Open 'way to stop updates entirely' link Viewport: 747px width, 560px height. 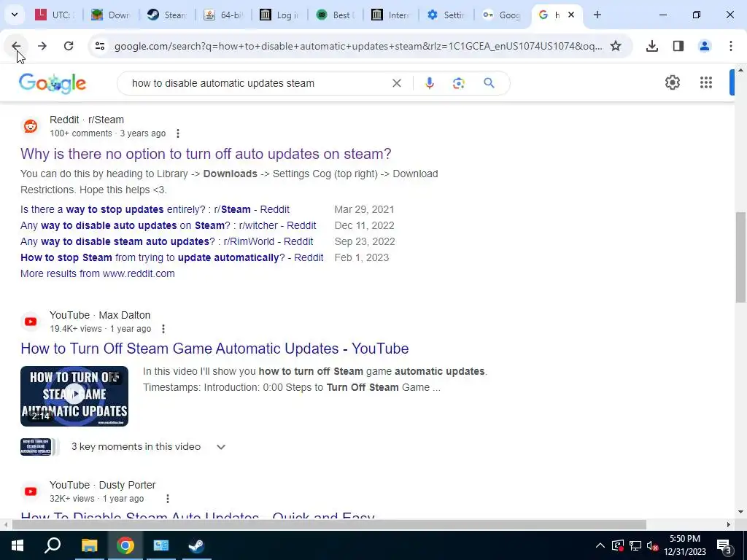[x=155, y=209]
